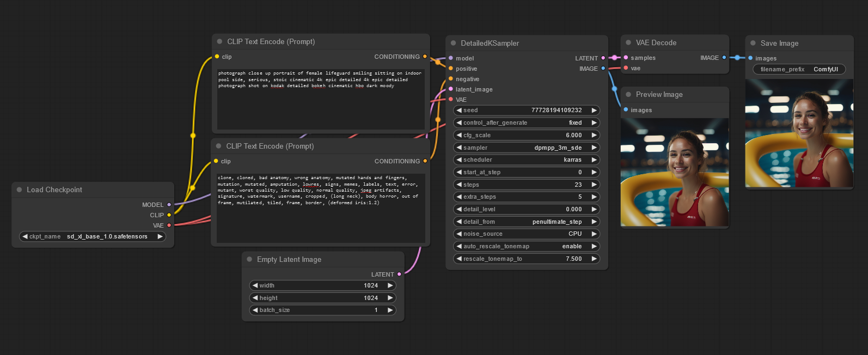
Task: Click the Preview Image portrait thumbnail
Action: pos(674,172)
